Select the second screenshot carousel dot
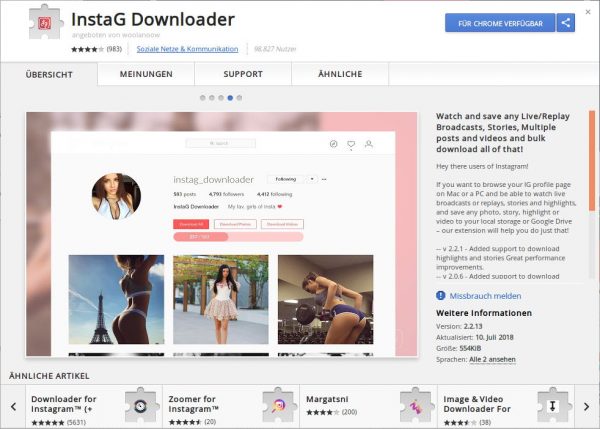Screen dimensions: 600x429 pyautogui.click(x=212, y=98)
